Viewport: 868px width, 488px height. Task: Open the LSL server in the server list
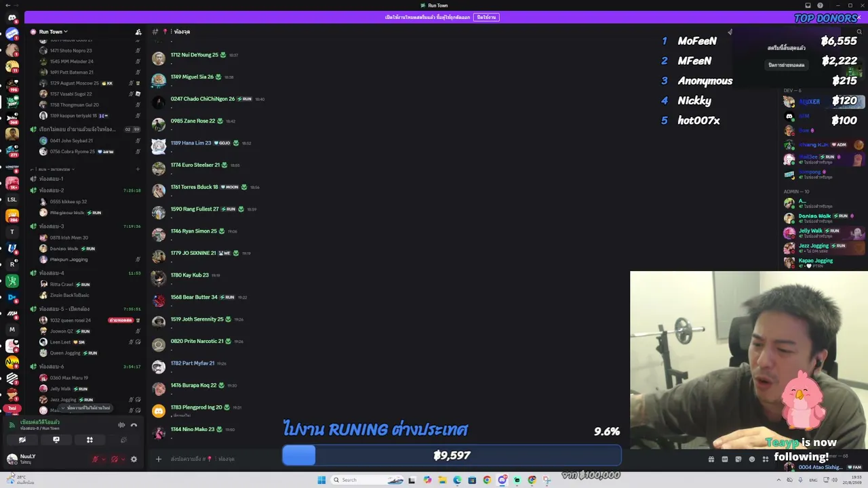tap(12, 200)
